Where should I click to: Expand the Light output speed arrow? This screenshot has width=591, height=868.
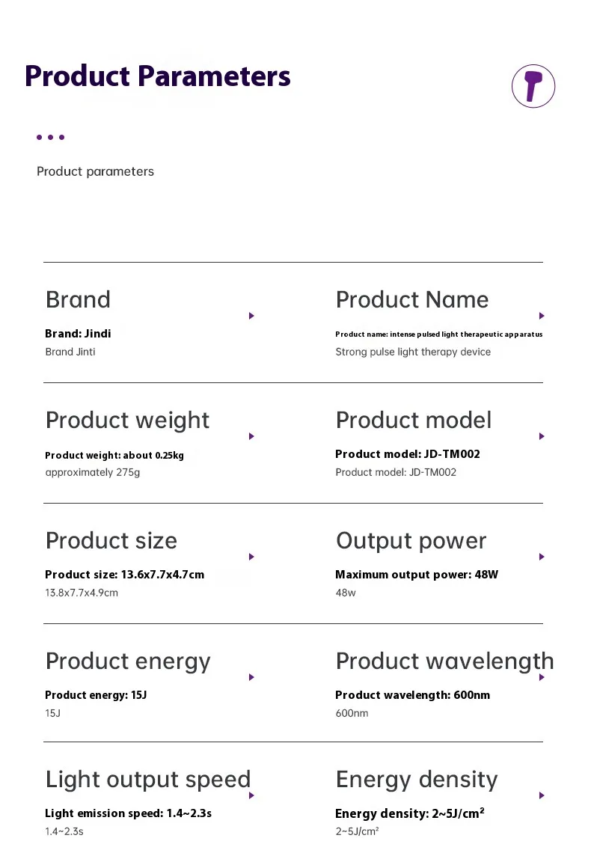point(251,795)
